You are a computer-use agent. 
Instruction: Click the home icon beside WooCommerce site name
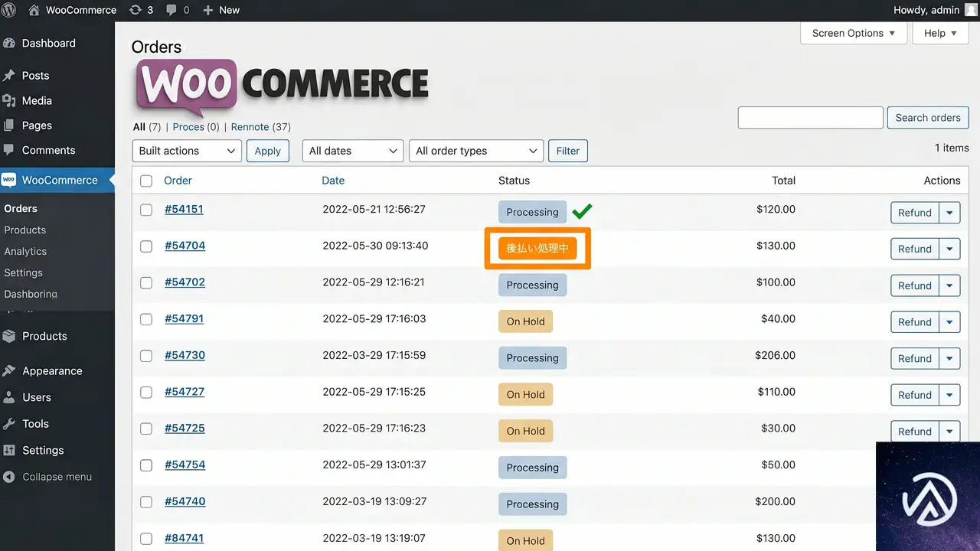click(34, 10)
